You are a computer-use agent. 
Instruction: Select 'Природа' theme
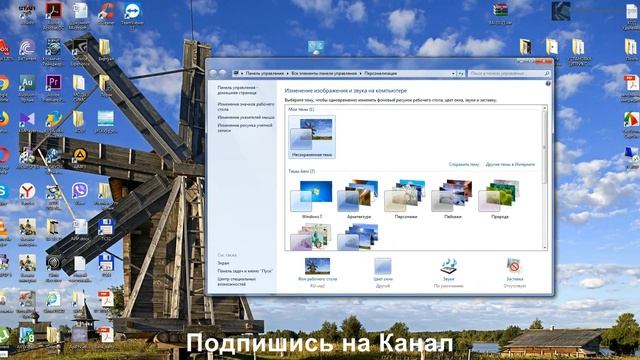tap(500, 200)
